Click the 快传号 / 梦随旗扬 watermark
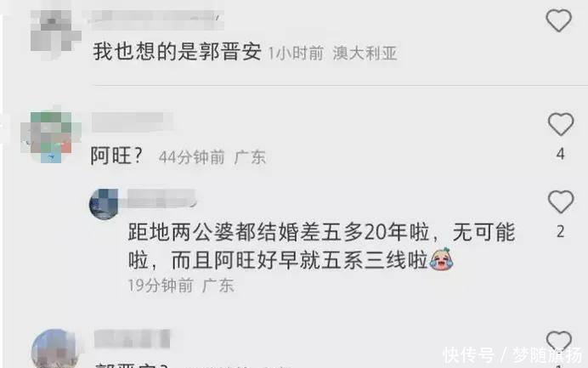This screenshot has height=368, width=588. coord(512,355)
